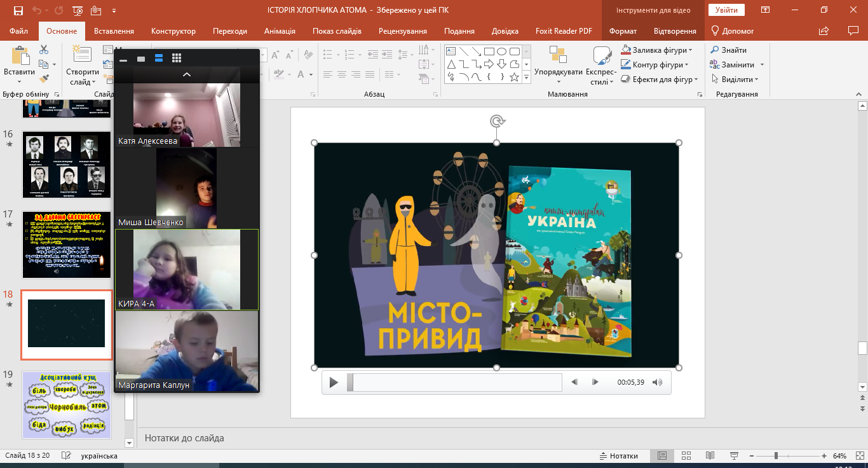
Task: Switch to Slide Sorter view in status bar
Action: click(x=686, y=456)
